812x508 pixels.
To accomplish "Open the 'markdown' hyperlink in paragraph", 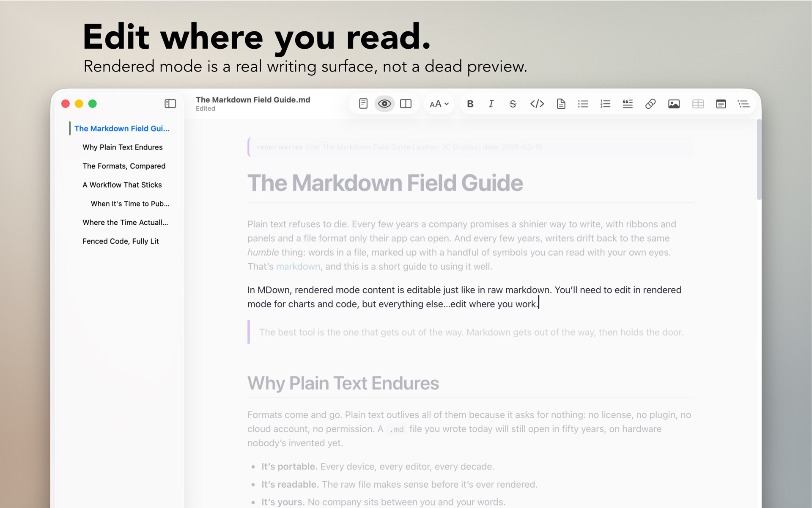I will click(298, 266).
